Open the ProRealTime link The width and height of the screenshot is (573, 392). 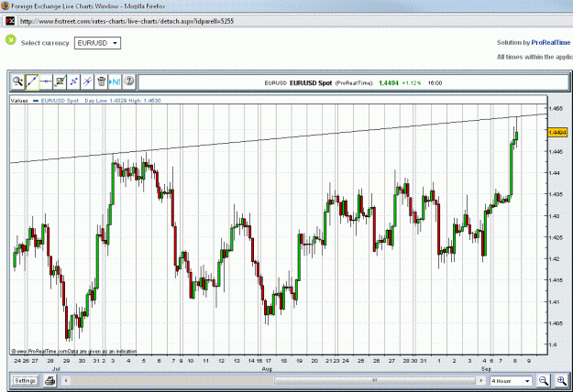click(x=551, y=42)
